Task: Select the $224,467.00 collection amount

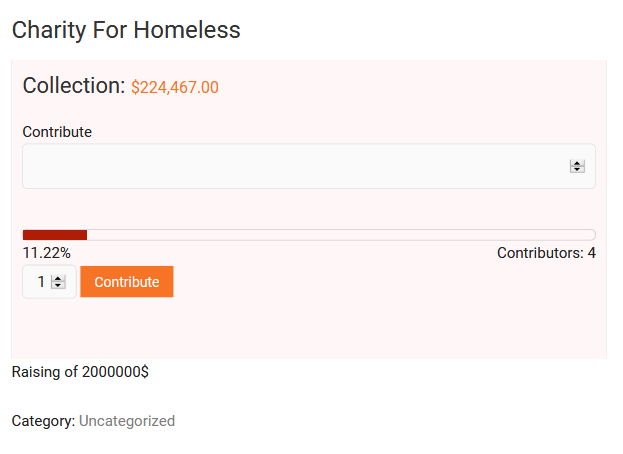Action: pyautogui.click(x=175, y=88)
